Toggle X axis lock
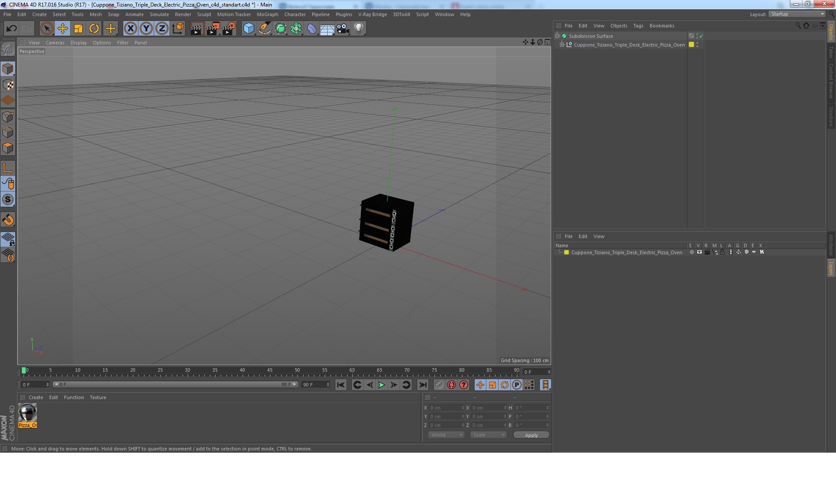 coord(130,29)
